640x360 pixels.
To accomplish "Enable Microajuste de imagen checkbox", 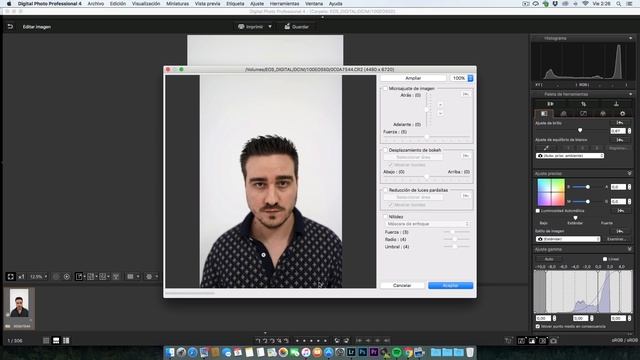I will pos(385,88).
